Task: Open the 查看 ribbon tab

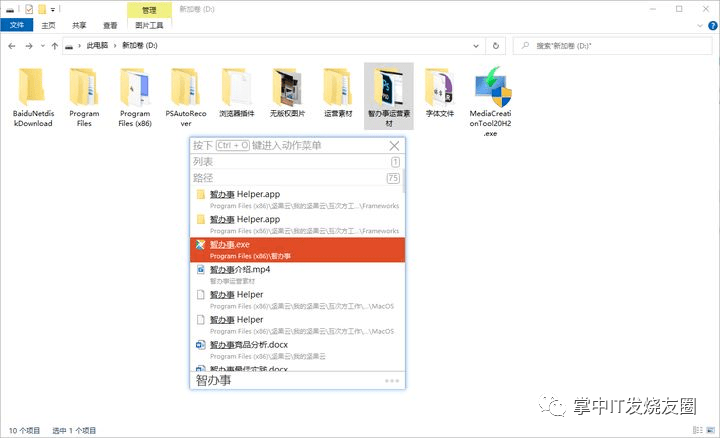Action: tap(110, 25)
